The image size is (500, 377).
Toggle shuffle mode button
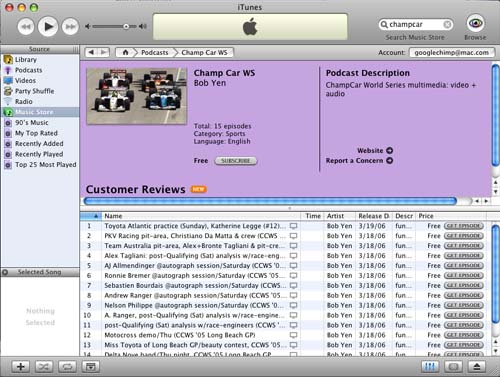click(x=44, y=367)
